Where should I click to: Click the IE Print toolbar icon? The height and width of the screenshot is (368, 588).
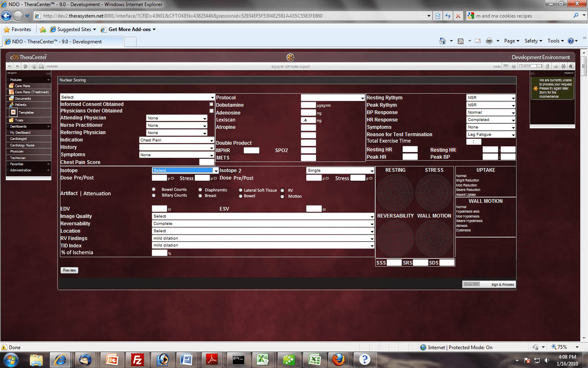[x=489, y=41]
